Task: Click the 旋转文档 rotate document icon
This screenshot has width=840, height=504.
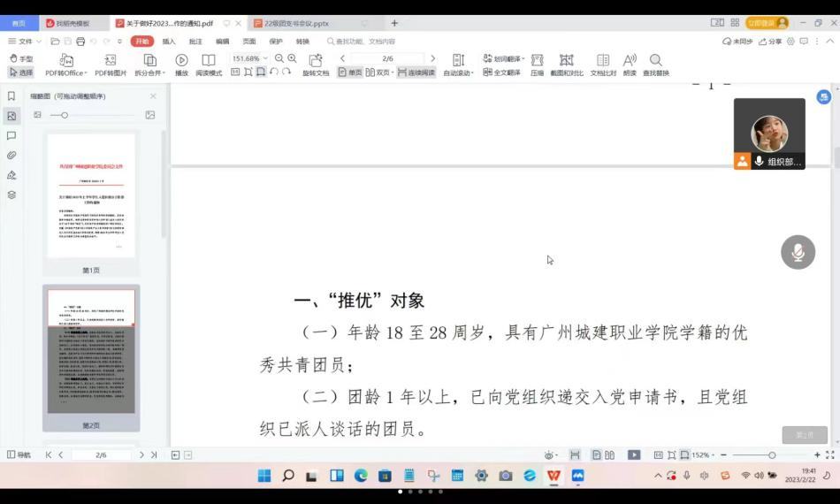Action: pos(316,60)
